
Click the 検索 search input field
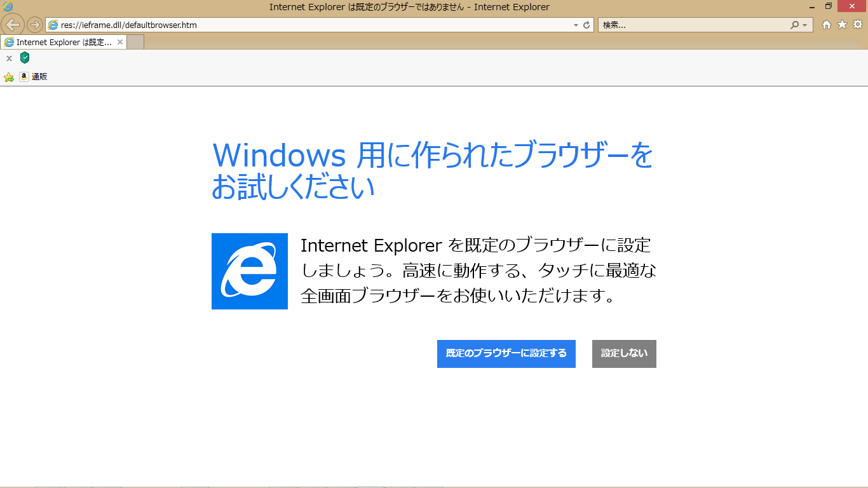(693, 25)
